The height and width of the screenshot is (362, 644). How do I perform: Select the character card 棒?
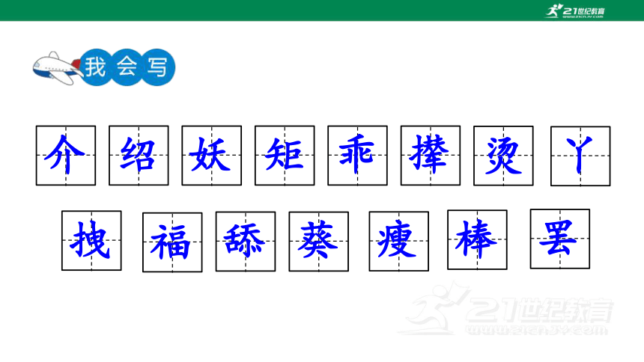(477, 239)
